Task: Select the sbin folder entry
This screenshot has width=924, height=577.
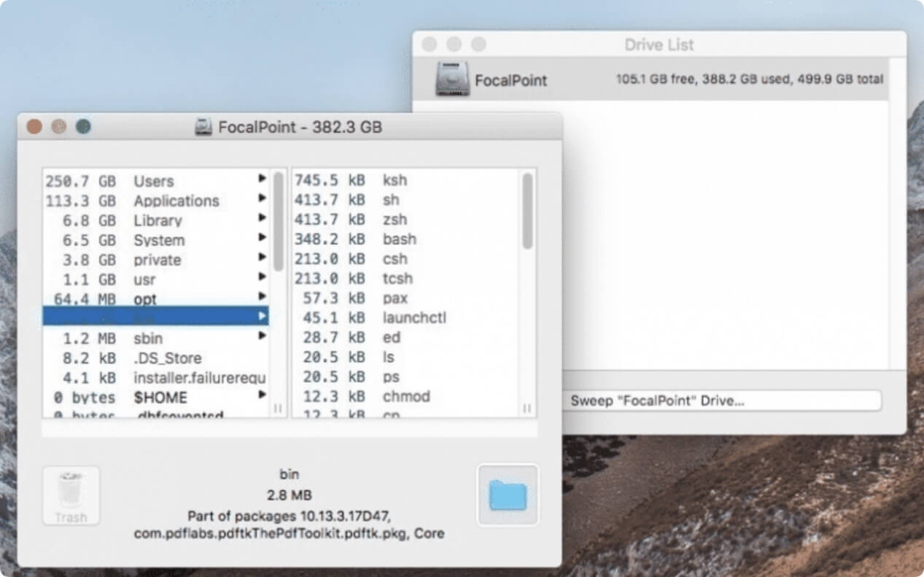Action: click(x=148, y=339)
